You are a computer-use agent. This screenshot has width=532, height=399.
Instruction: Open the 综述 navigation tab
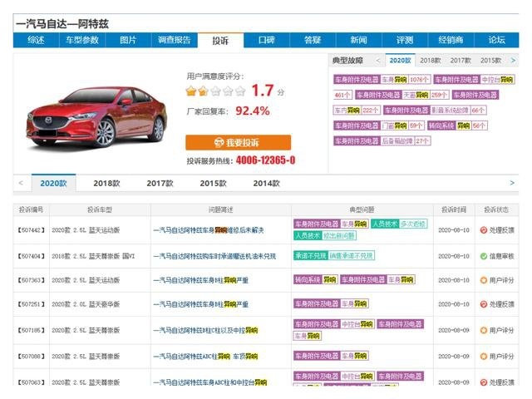point(36,40)
